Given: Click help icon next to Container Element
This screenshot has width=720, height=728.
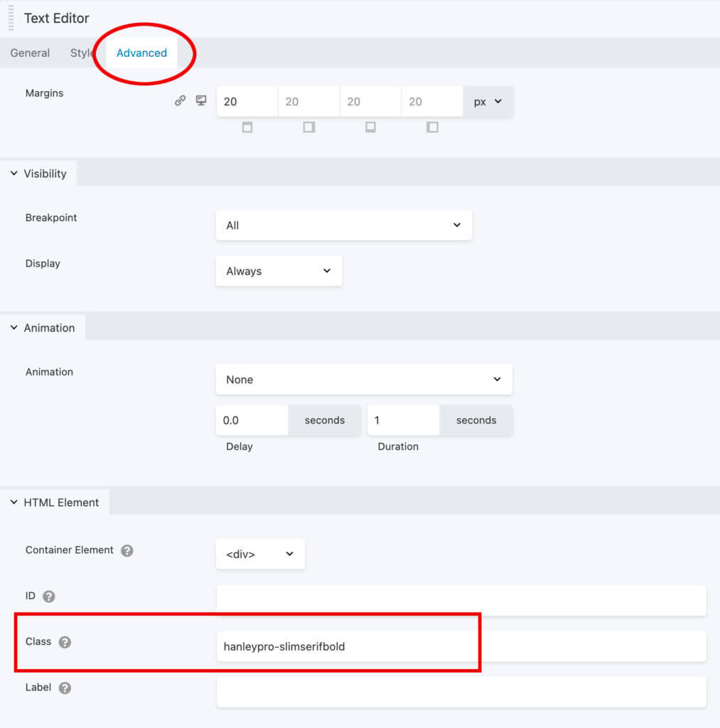Looking at the screenshot, I should pyautogui.click(x=127, y=550).
